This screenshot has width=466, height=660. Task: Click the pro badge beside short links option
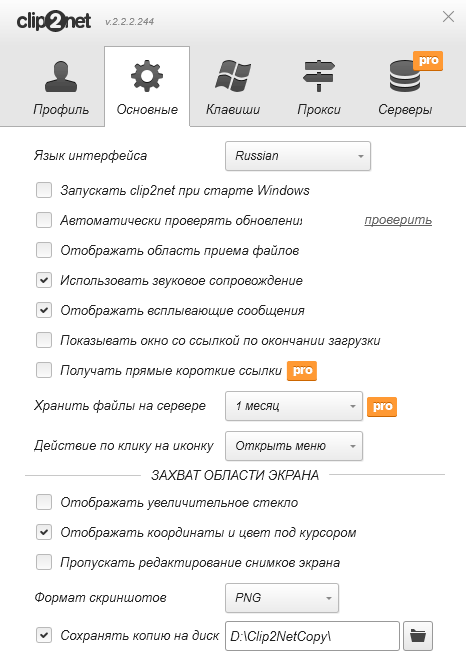(302, 371)
